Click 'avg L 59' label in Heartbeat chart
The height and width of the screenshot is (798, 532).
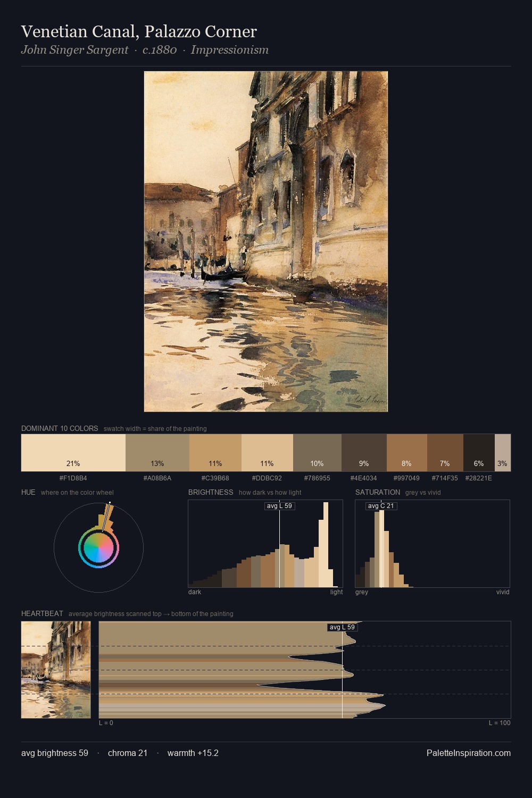click(342, 627)
